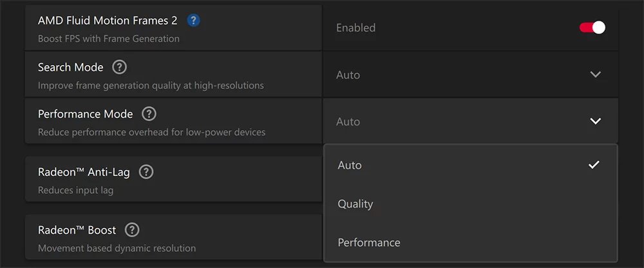This screenshot has width=644, height=268.
Task: Select the Radeon Boost setting label
Action: pyautogui.click(x=77, y=230)
